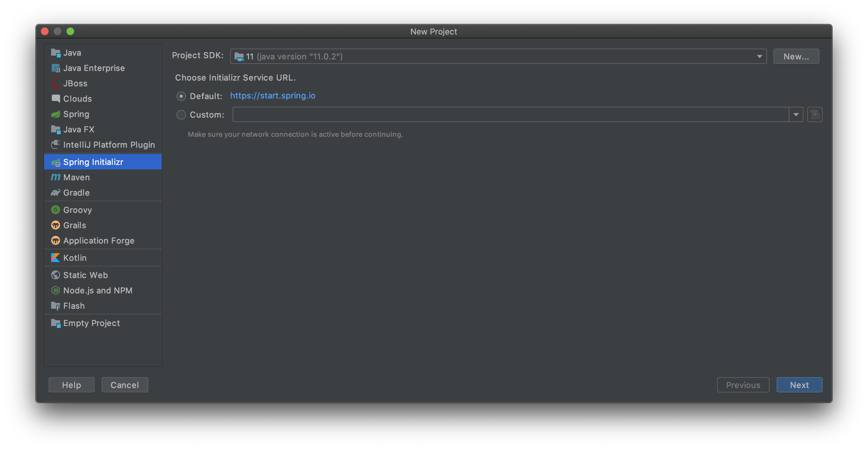Click the Gradle elephant icon
868x450 pixels.
(x=55, y=193)
